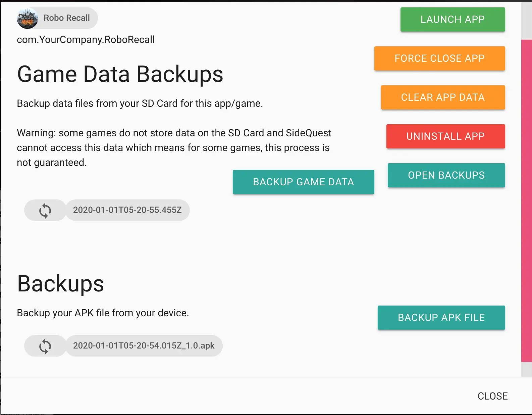Image resolution: width=532 pixels, height=415 pixels.
Task: Click the APK backup restore sync icon
Action: pyautogui.click(x=45, y=346)
